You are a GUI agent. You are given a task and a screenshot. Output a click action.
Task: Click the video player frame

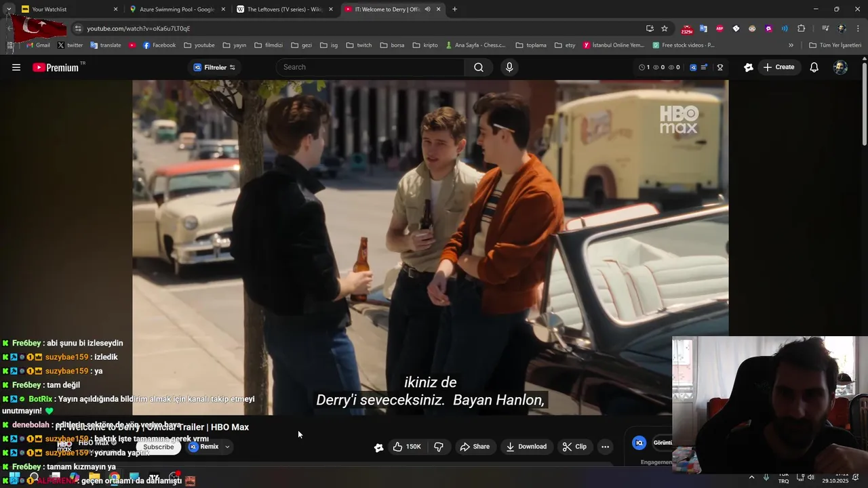(x=431, y=247)
